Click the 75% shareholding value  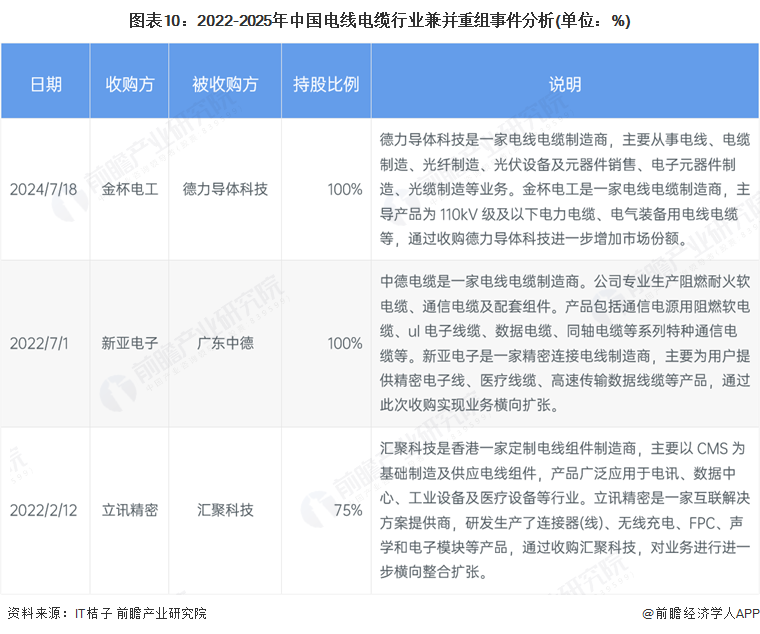(x=348, y=510)
